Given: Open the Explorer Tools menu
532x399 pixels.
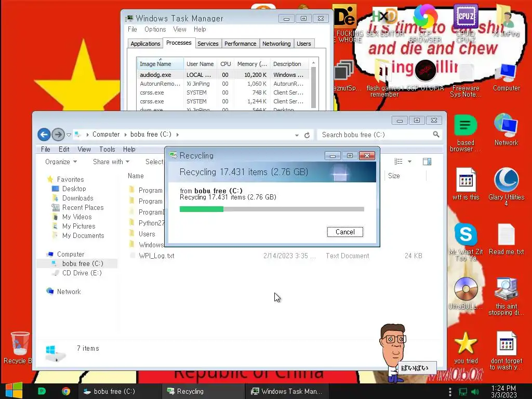Looking at the screenshot, I should pos(107,149).
